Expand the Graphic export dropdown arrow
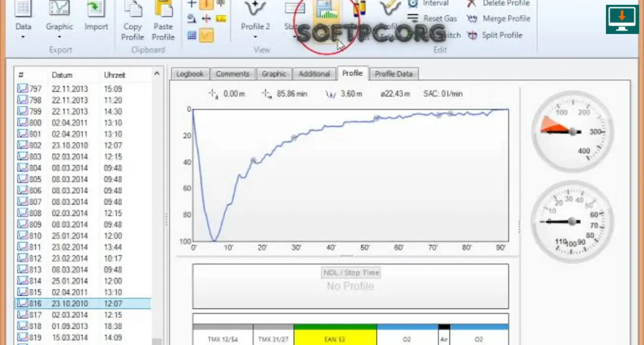The image size is (644, 345). tap(59, 37)
